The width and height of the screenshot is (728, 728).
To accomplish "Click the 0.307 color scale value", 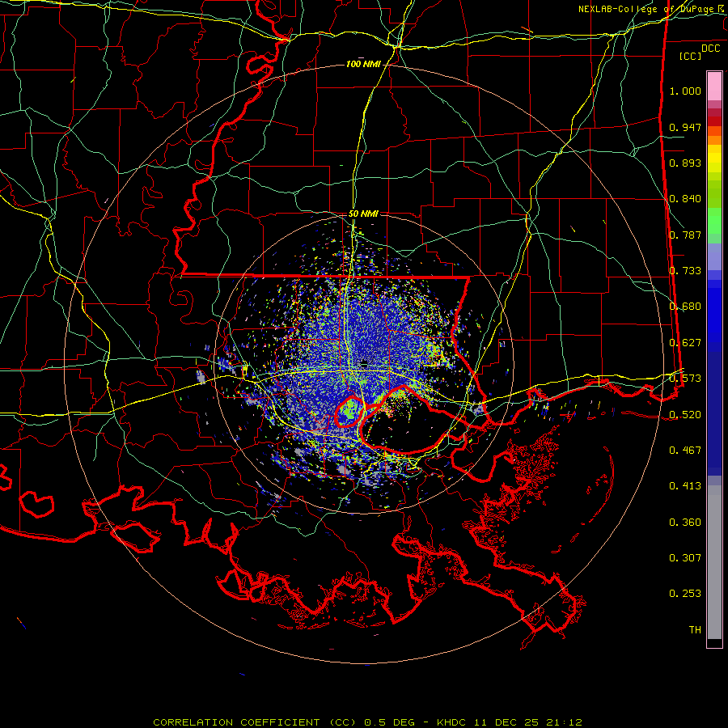I will tap(685, 558).
